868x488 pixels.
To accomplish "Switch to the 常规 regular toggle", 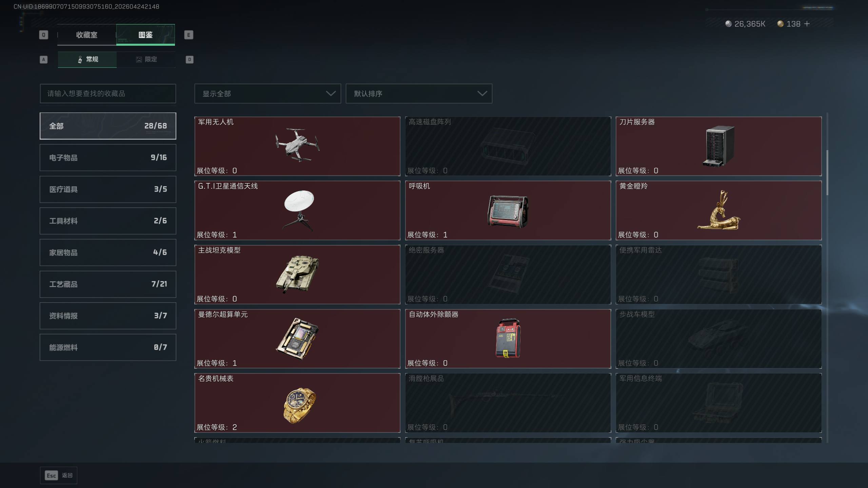I will pos(87,59).
